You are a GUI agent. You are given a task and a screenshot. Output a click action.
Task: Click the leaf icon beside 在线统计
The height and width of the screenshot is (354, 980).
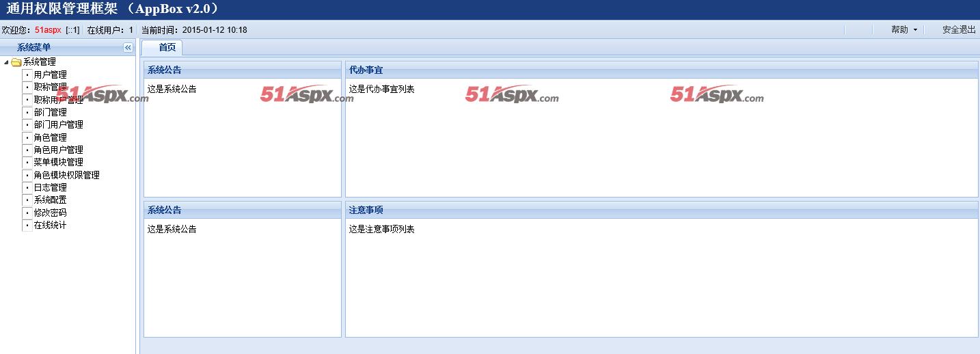27,225
